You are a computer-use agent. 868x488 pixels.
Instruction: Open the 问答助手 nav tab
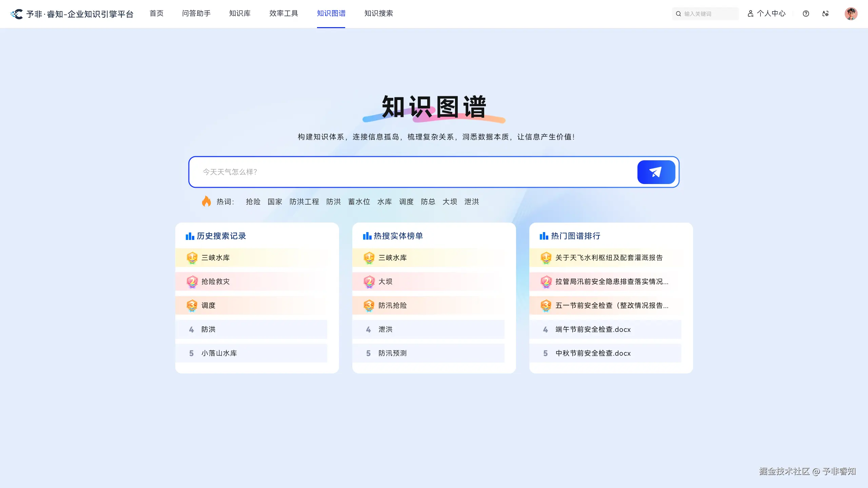point(196,14)
